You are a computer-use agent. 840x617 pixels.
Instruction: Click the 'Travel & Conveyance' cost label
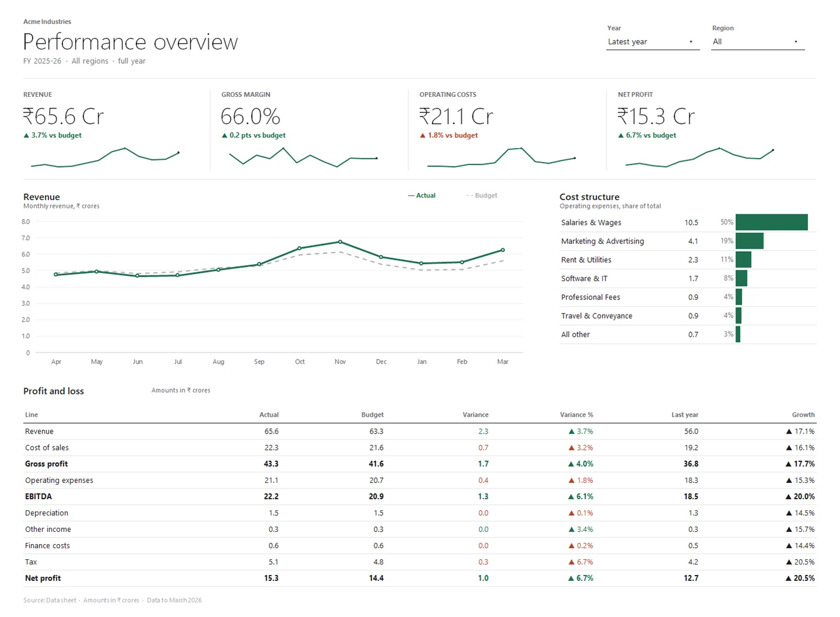coord(597,316)
